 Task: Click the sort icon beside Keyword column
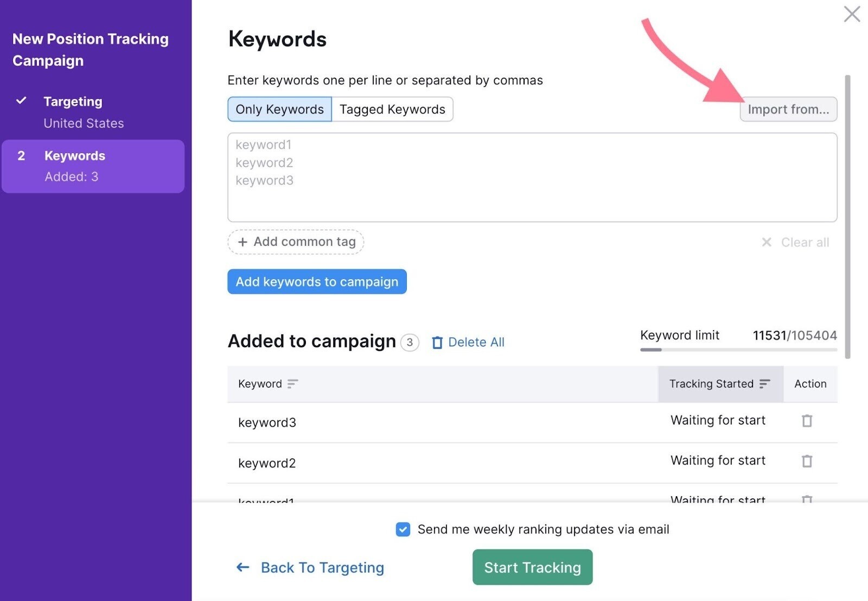(x=292, y=384)
